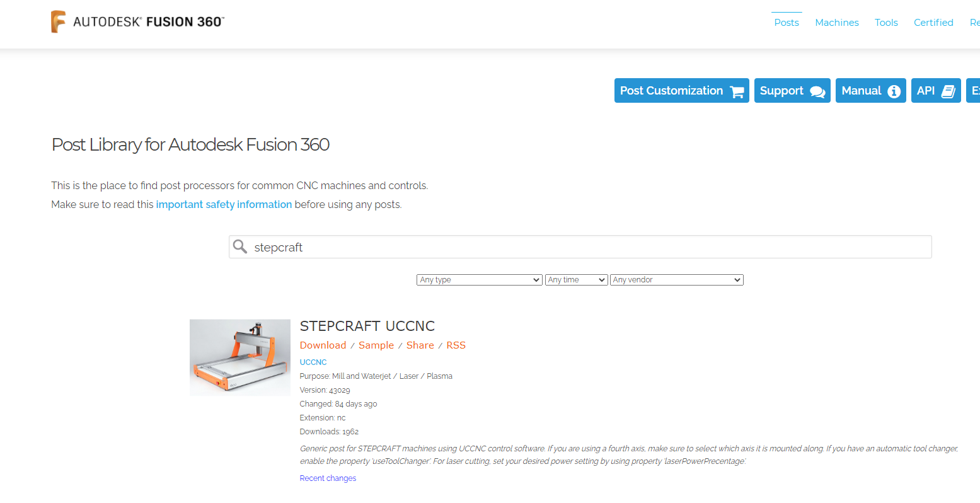Click the info circle icon on Manual
Image resolution: width=980 pixels, height=503 pixels.
pos(894,91)
